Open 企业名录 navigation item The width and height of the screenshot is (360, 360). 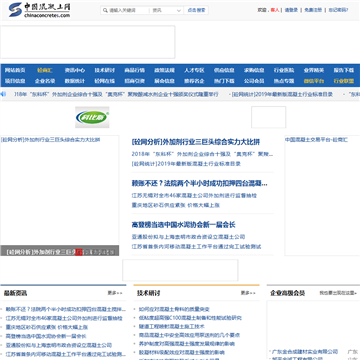(x=45, y=81)
